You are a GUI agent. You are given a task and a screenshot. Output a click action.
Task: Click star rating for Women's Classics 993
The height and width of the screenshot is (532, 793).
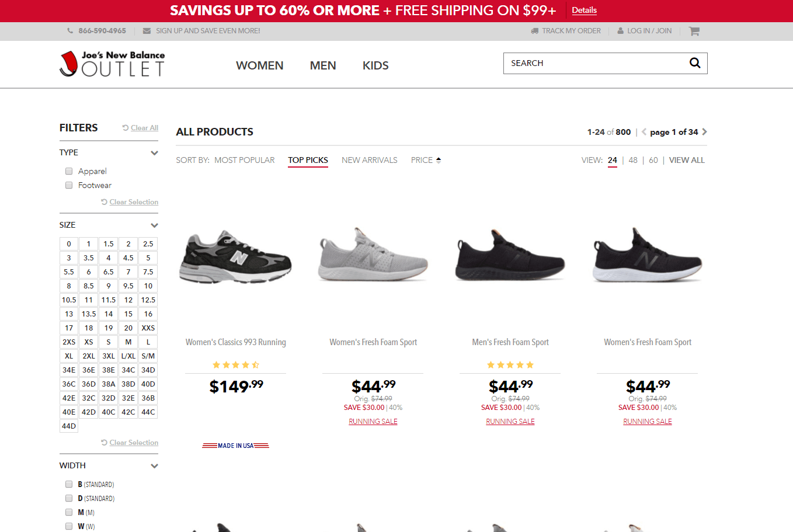pos(236,365)
